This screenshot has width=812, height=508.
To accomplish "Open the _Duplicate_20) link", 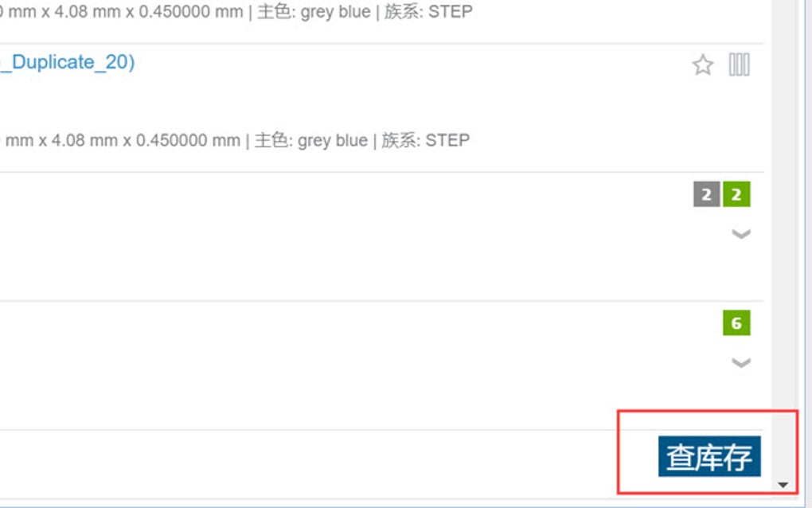I will (68, 62).
